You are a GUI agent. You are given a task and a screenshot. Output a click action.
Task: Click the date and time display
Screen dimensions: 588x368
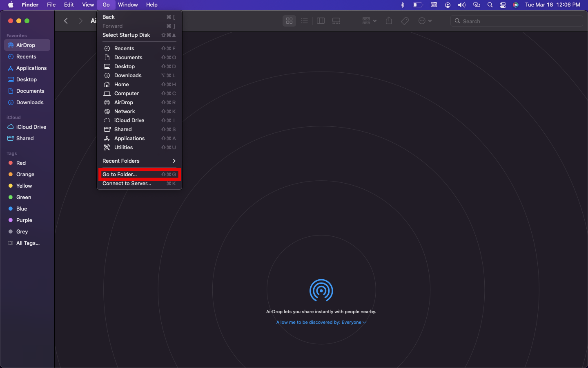click(552, 4)
